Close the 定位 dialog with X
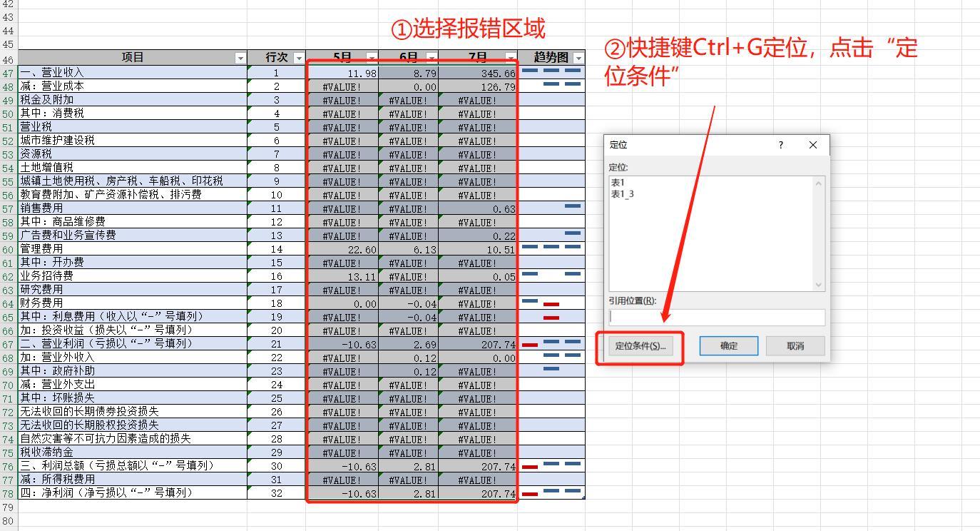The image size is (980, 531). pos(813,145)
